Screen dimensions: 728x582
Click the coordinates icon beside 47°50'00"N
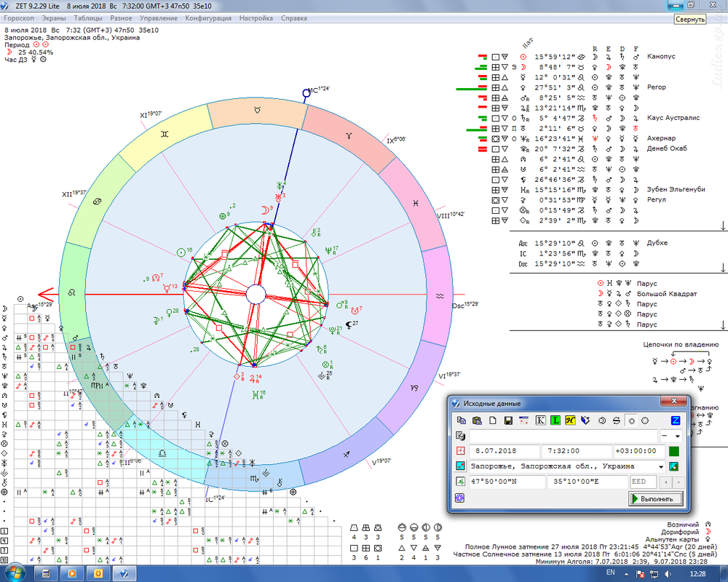[x=460, y=482]
